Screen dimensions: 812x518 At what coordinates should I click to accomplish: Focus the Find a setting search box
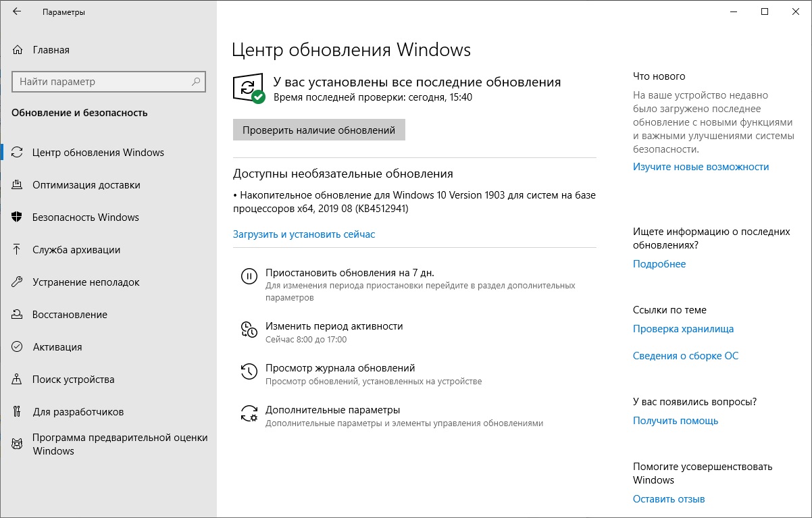(x=101, y=82)
